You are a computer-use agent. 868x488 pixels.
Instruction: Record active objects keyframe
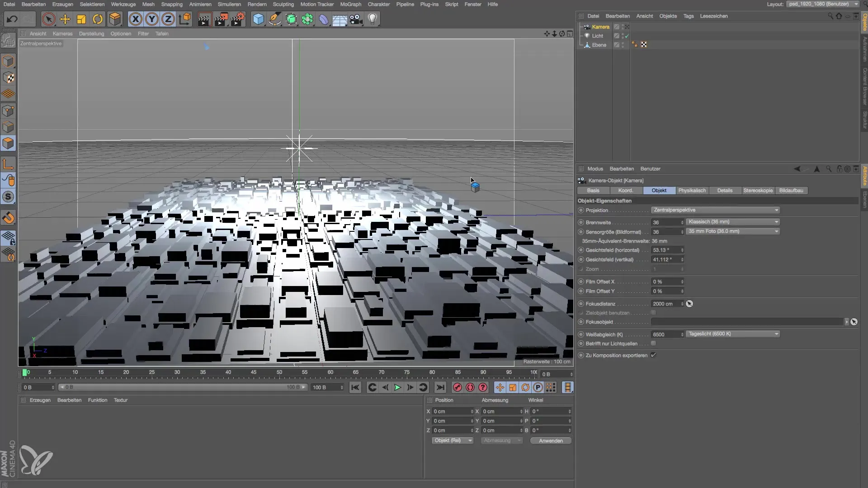[458, 387]
